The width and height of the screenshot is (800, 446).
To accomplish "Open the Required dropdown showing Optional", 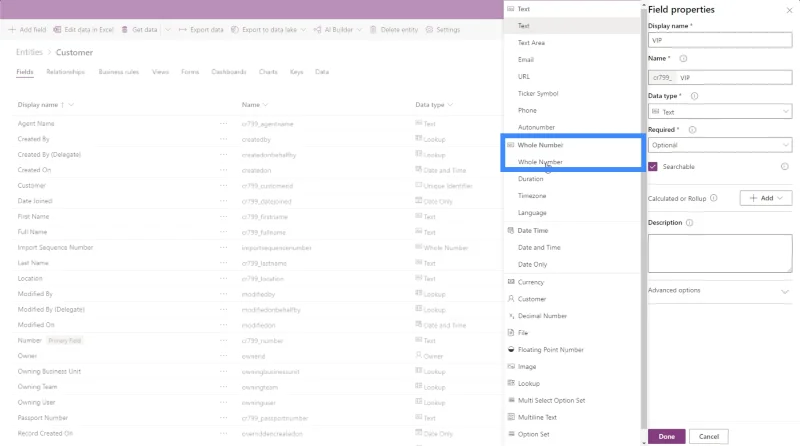I will pos(720,145).
